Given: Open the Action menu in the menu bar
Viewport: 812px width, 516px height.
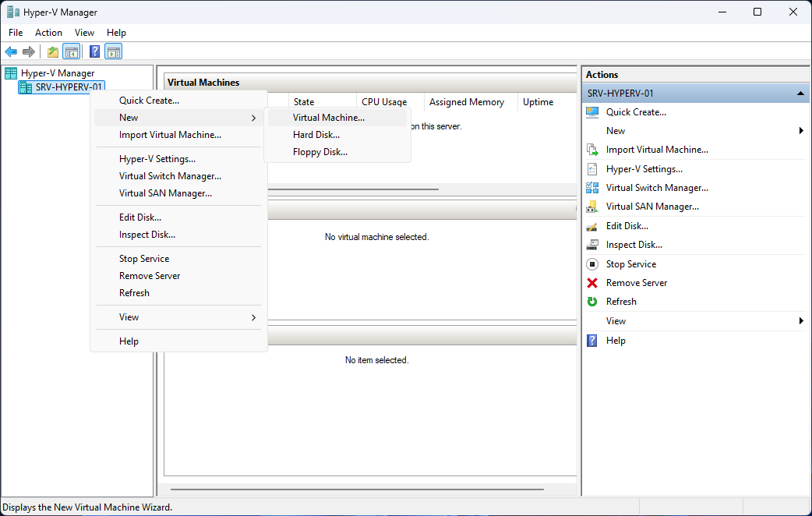Looking at the screenshot, I should (48, 33).
